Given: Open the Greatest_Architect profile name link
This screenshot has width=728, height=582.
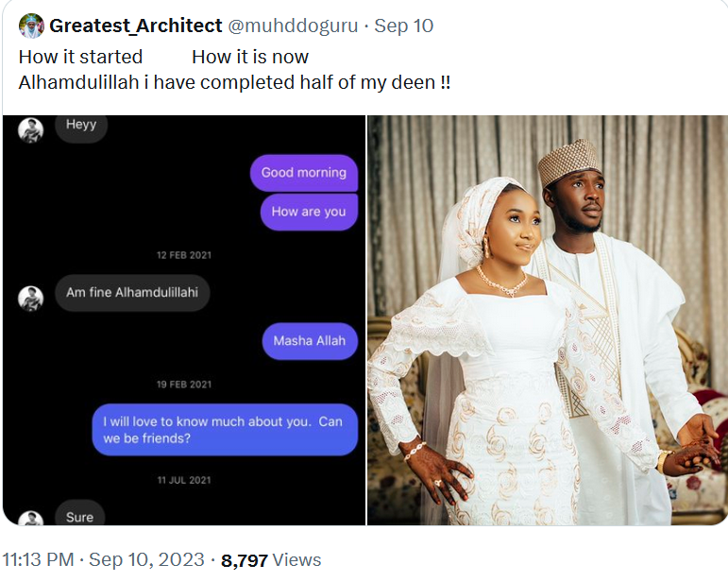Looking at the screenshot, I should point(136,26).
